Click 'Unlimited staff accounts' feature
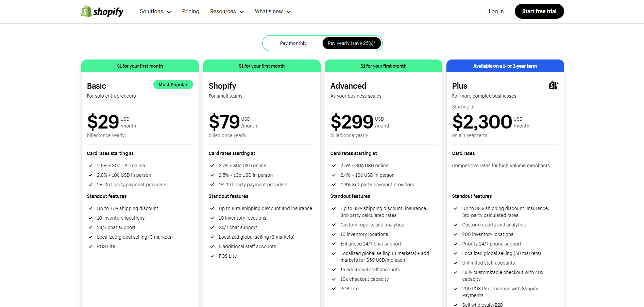Screen dimensions: 644x307 [489, 263]
